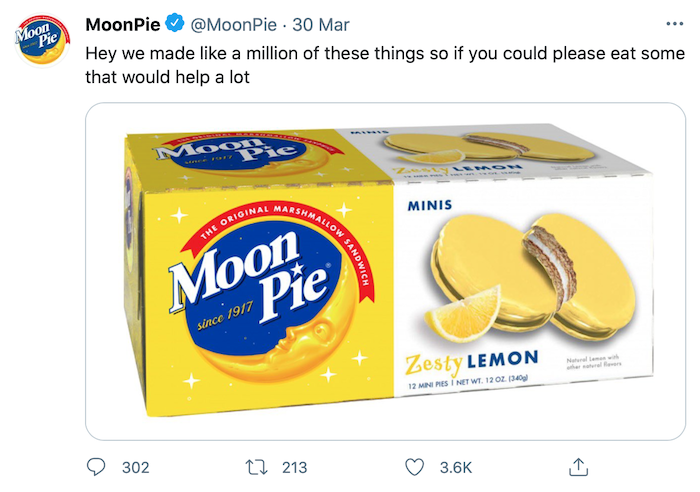Click the second tweet line 'that would help a lot'
Viewport: 700px width, 492px height.
(167, 77)
